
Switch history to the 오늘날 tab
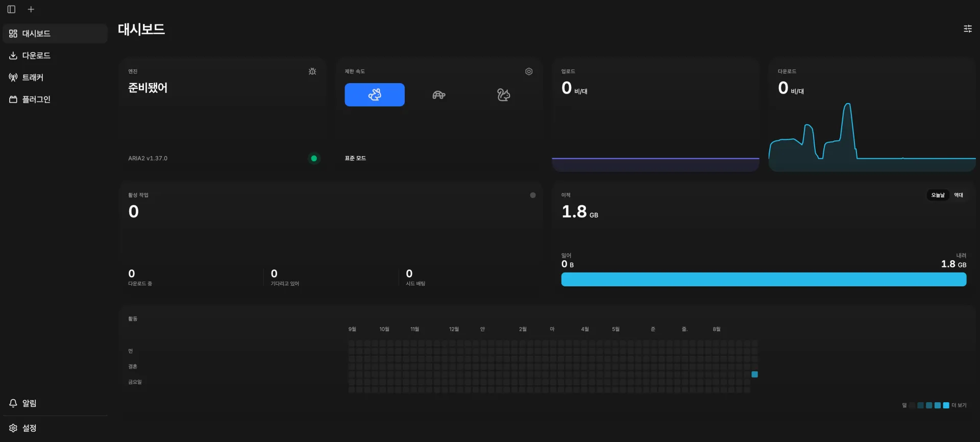coord(938,195)
